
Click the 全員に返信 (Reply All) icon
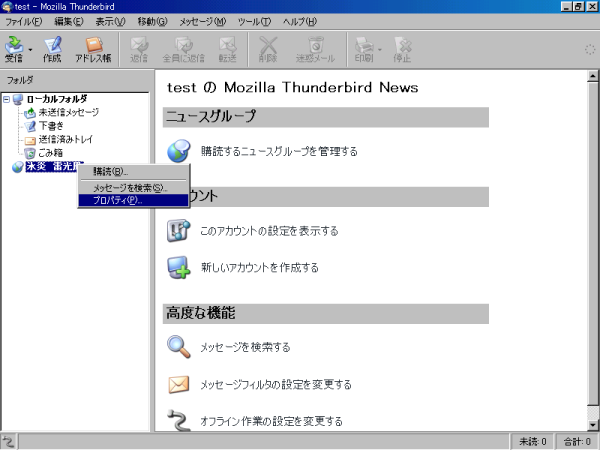(184, 49)
